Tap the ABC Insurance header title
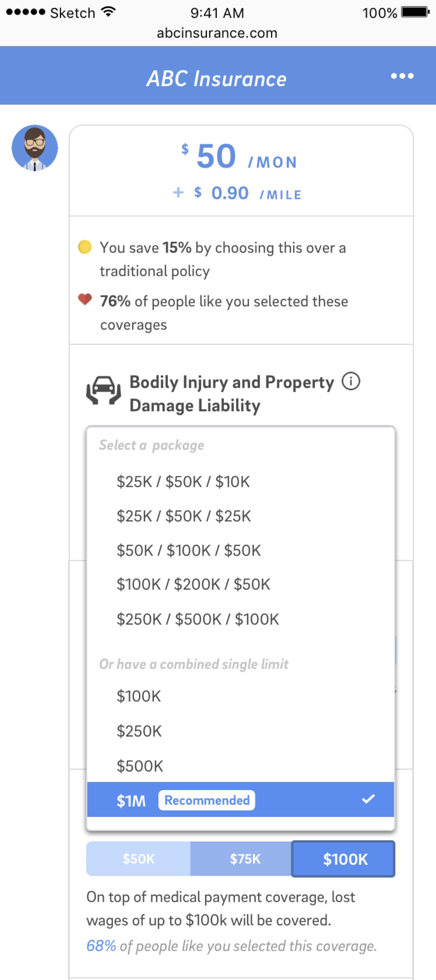The height and width of the screenshot is (980, 436). click(x=217, y=79)
